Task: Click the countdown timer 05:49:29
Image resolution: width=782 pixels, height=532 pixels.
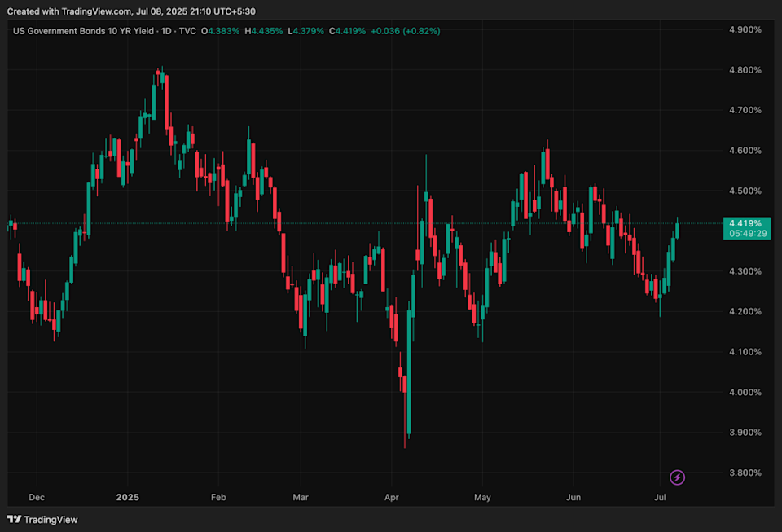Action: 748,233
